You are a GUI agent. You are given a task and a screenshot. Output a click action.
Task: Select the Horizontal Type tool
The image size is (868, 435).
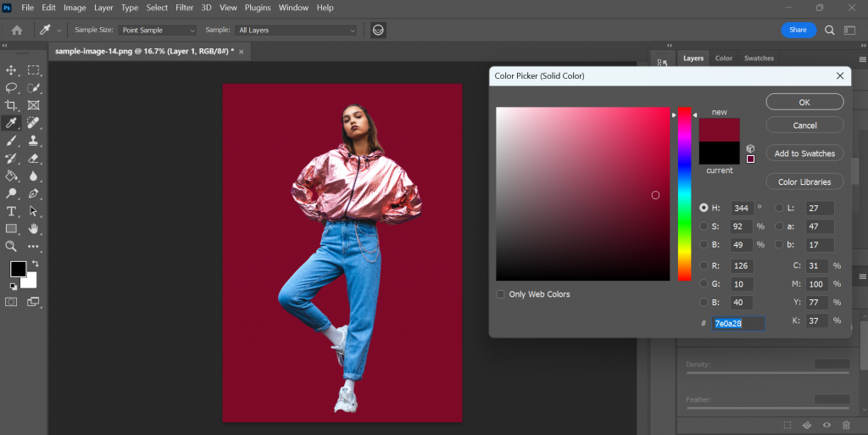(12, 211)
